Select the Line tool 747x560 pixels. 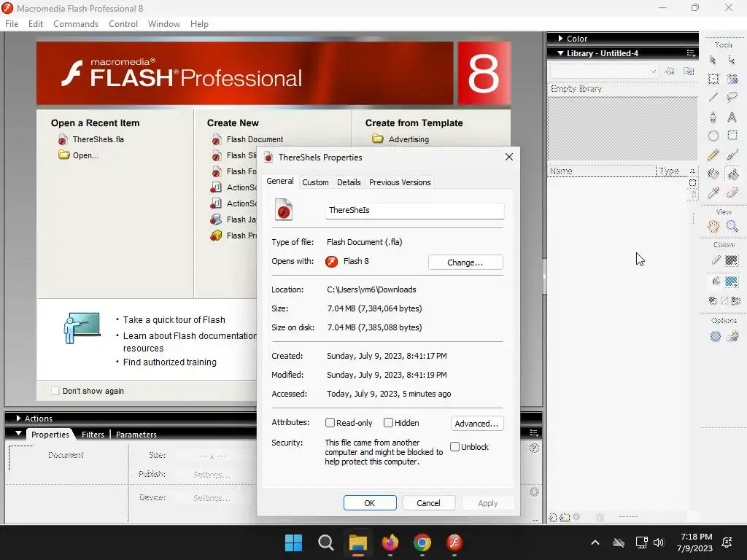click(713, 98)
